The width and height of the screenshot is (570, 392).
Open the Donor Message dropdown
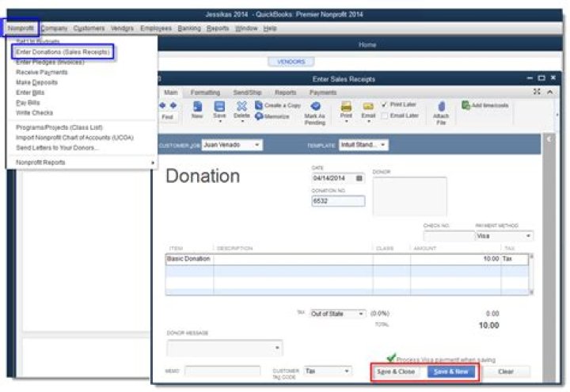(277, 348)
